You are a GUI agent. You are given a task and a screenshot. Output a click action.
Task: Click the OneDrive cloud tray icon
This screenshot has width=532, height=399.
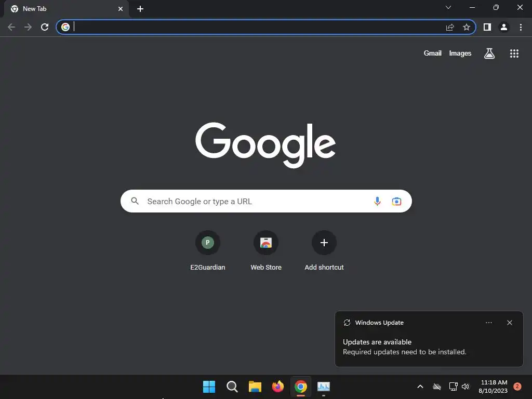(x=437, y=387)
